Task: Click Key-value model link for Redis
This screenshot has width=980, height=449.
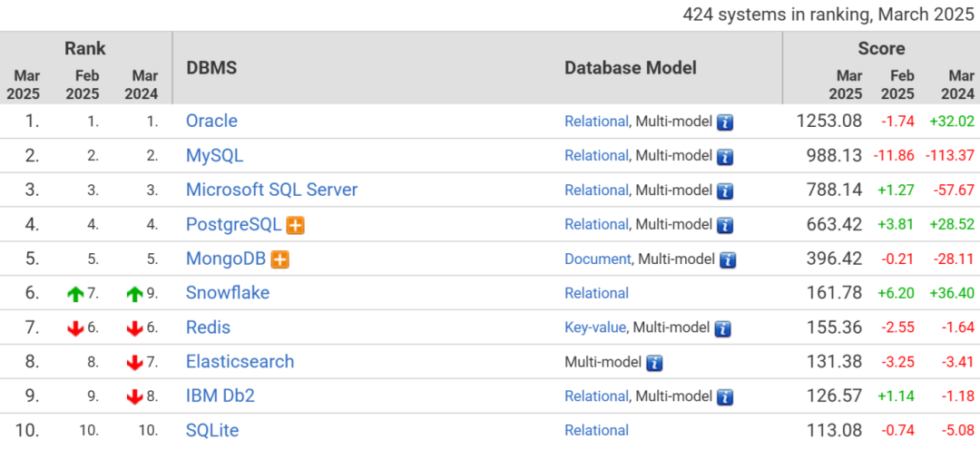Action: click(594, 327)
